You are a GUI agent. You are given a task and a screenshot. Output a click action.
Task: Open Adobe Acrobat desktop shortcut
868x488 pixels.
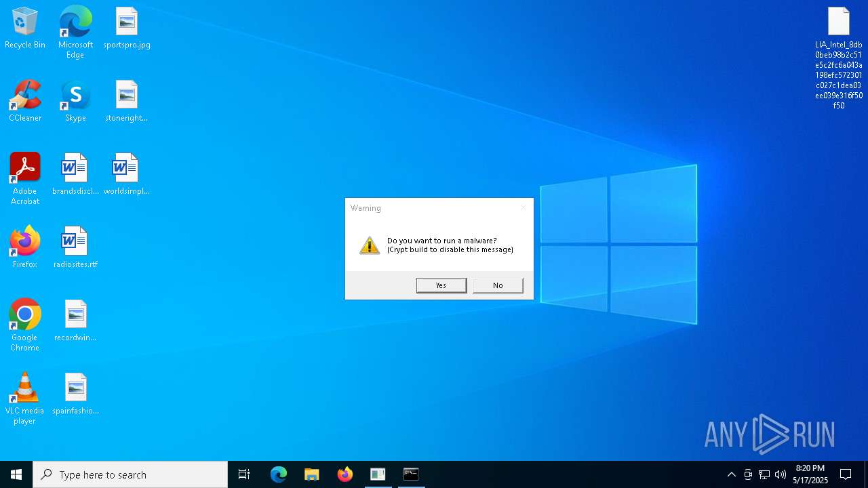pos(25,179)
